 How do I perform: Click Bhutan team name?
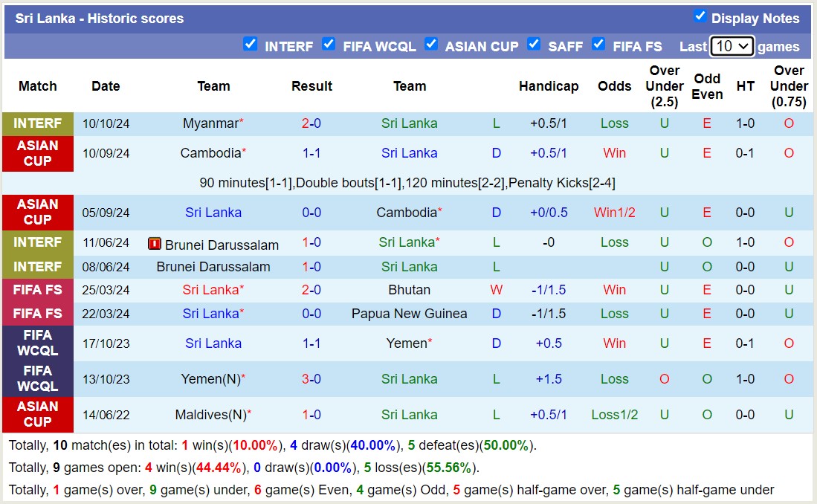(x=409, y=290)
